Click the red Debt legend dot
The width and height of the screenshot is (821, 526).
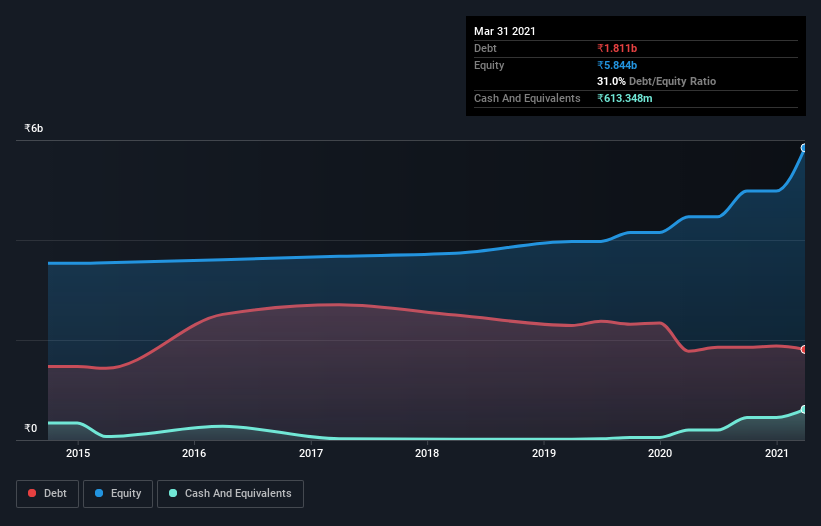click(32, 493)
